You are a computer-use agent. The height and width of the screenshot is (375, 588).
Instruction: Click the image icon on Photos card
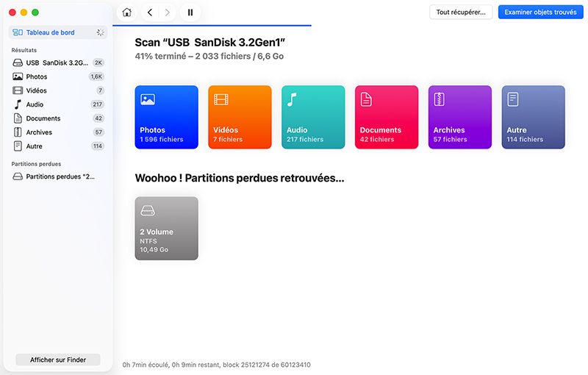[148, 99]
